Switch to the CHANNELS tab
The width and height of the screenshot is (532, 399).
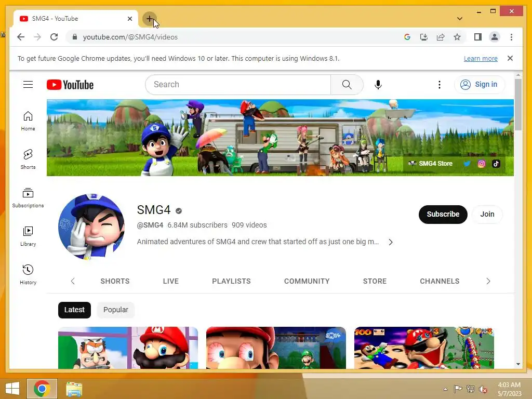pos(440,281)
